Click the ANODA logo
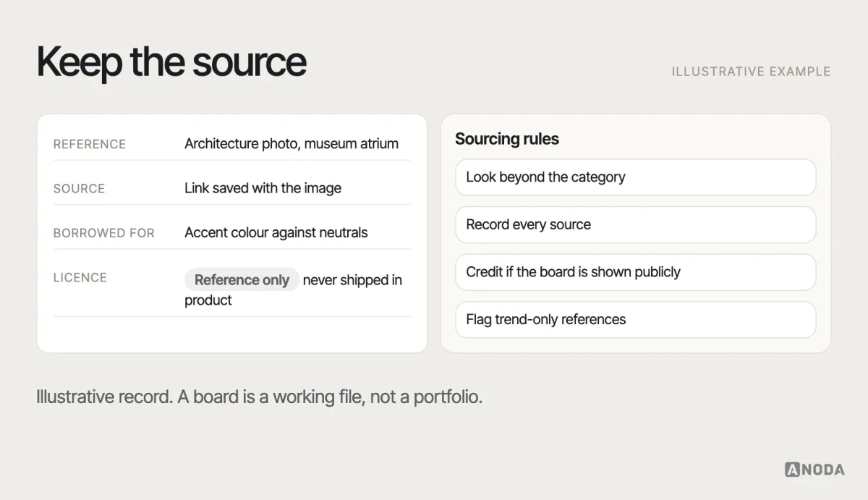868x500 pixels. [814, 470]
